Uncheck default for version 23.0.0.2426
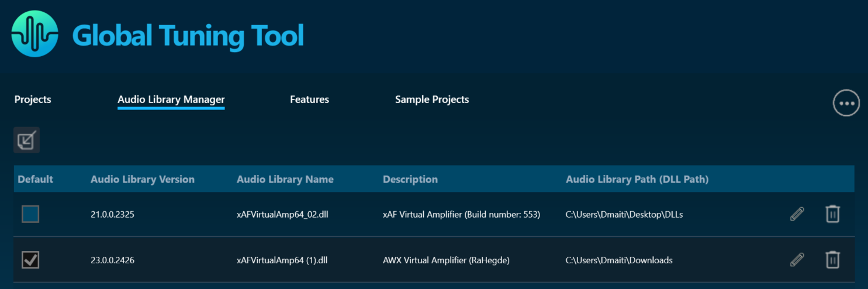This screenshot has height=289, width=868. [30, 260]
